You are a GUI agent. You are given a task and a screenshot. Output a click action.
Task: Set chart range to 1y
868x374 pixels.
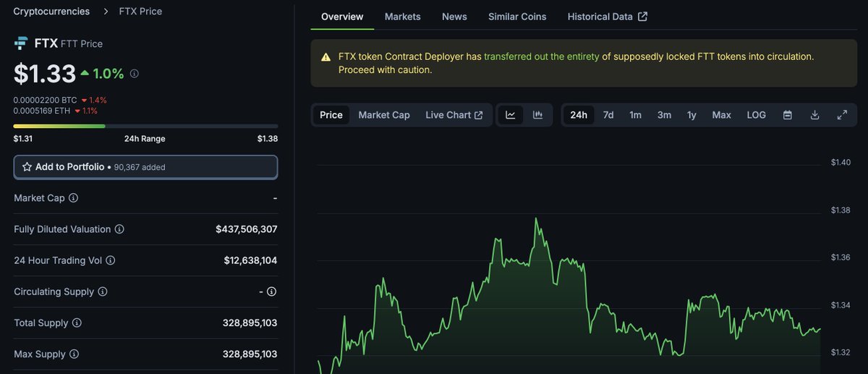point(692,115)
